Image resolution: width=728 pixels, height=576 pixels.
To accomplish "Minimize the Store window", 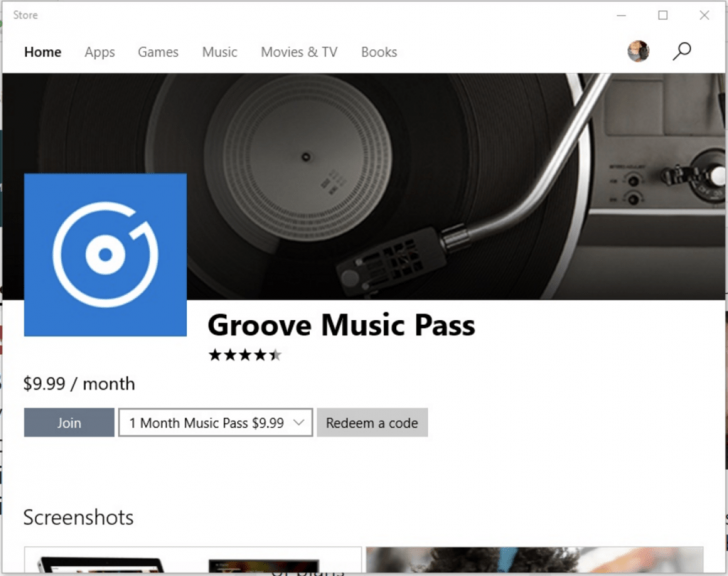I will pos(621,15).
